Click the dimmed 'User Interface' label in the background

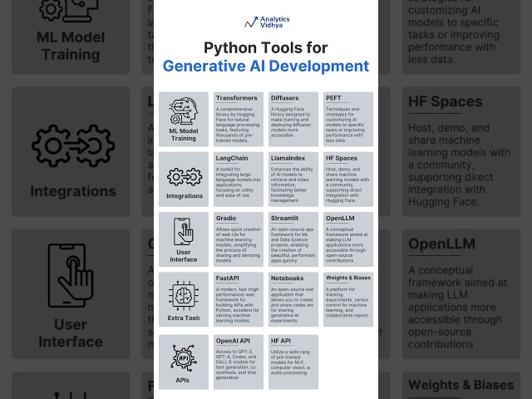tap(71, 332)
